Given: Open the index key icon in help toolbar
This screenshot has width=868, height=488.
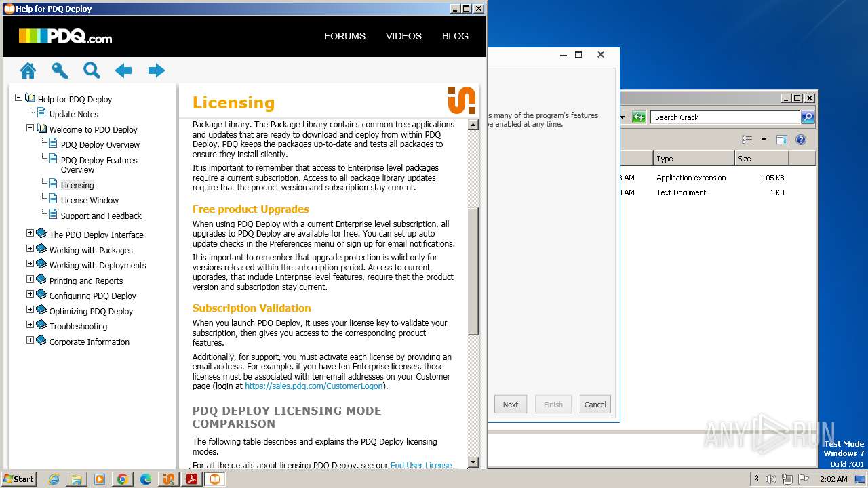Looking at the screenshot, I should (60, 70).
